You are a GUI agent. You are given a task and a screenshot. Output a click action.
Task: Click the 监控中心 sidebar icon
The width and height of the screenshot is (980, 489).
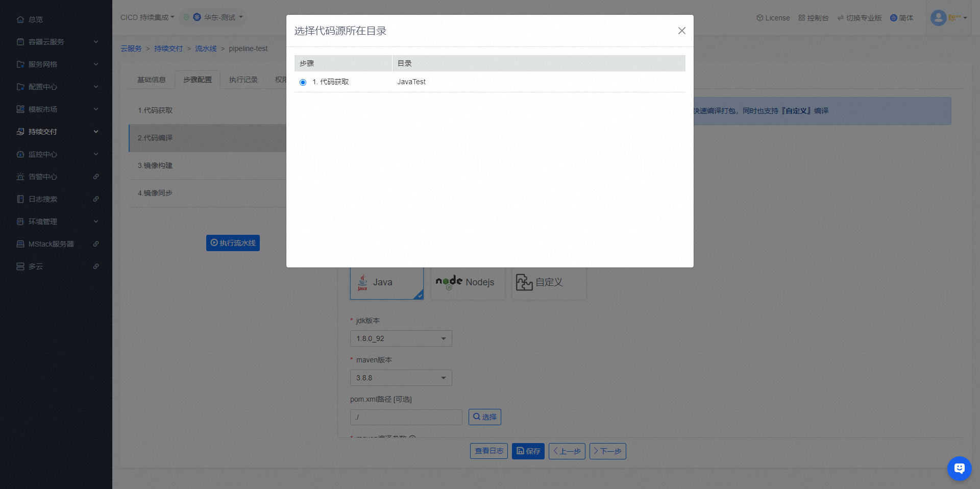pyautogui.click(x=20, y=154)
